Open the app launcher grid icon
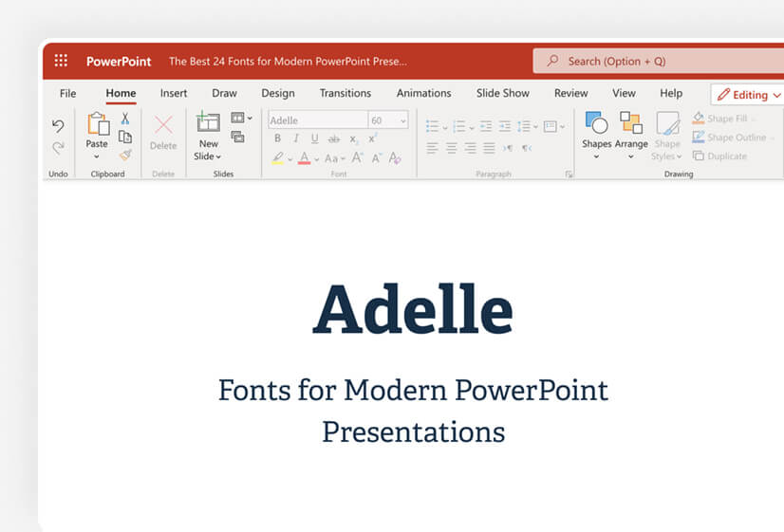Image resolution: width=784 pixels, height=532 pixels. pyautogui.click(x=61, y=61)
